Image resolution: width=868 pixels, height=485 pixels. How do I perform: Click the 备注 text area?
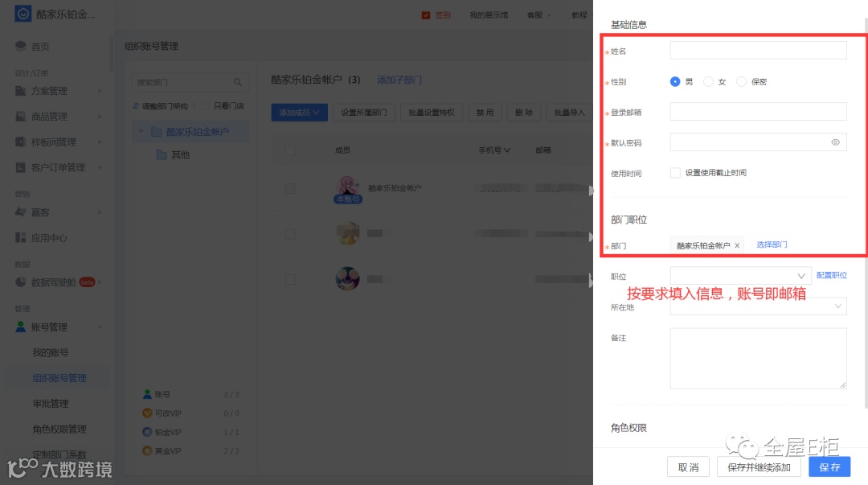(x=758, y=359)
